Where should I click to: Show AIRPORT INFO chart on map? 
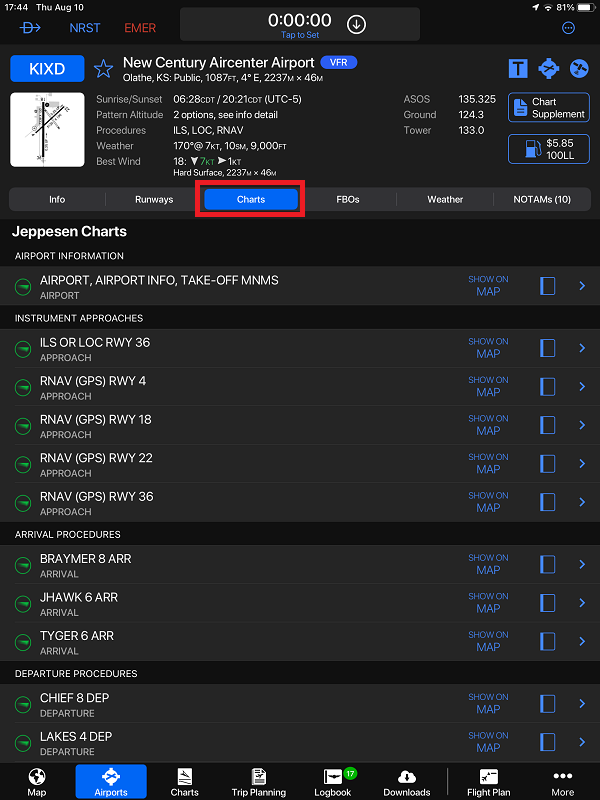coord(488,286)
